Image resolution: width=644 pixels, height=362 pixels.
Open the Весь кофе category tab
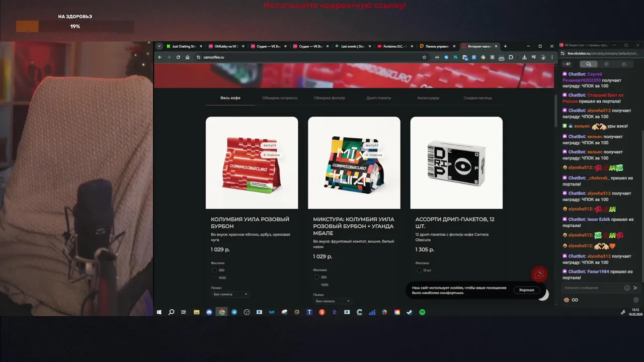(x=230, y=98)
